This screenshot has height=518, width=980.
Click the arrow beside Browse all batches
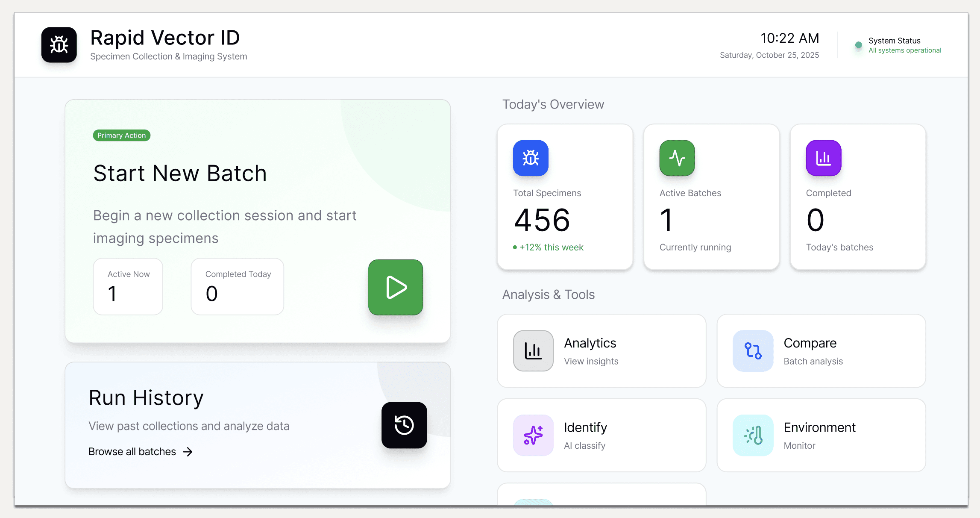pos(188,452)
